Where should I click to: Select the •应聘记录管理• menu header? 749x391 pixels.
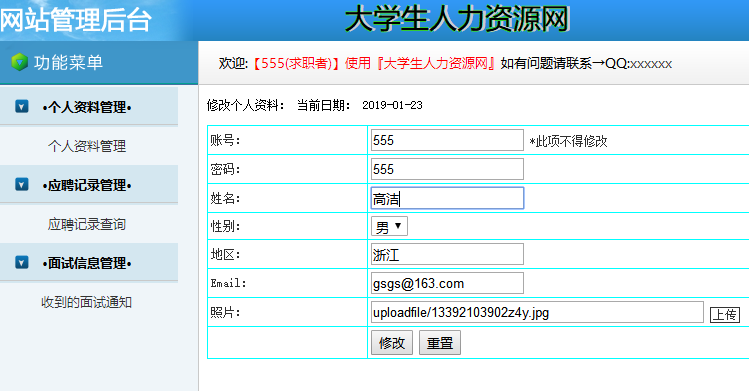(87, 185)
